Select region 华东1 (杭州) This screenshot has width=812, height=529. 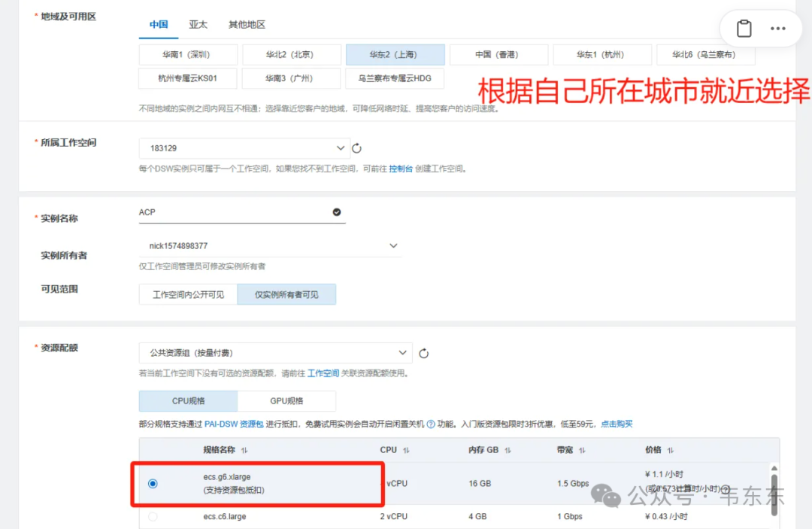(602, 54)
